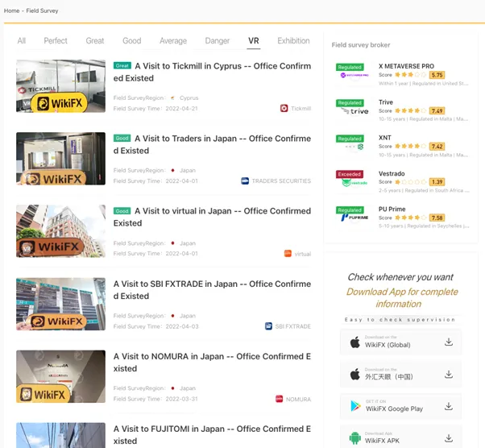Open 'A Visit to FUJITOMI in Japan' article

pos(212,434)
